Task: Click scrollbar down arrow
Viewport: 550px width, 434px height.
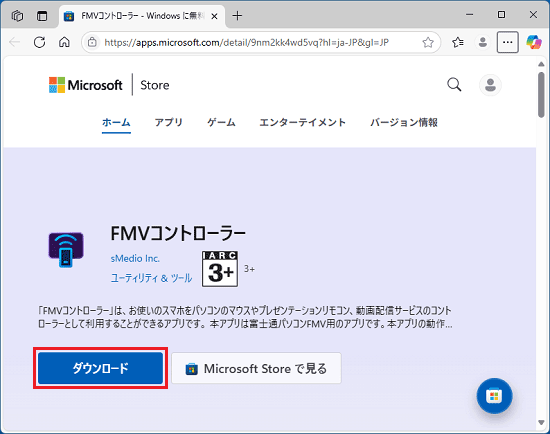Action: pyautogui.click(x=541, y=423)
